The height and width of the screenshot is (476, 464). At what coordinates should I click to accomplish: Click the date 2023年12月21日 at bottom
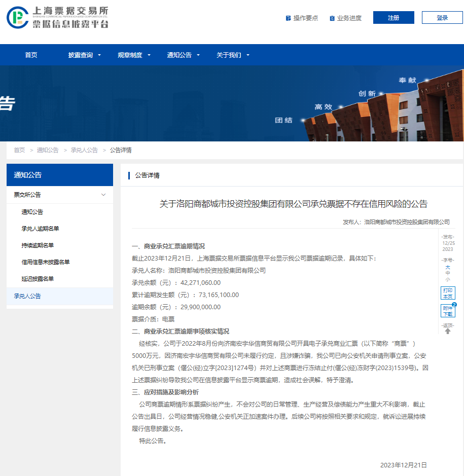tap(404, 465)
